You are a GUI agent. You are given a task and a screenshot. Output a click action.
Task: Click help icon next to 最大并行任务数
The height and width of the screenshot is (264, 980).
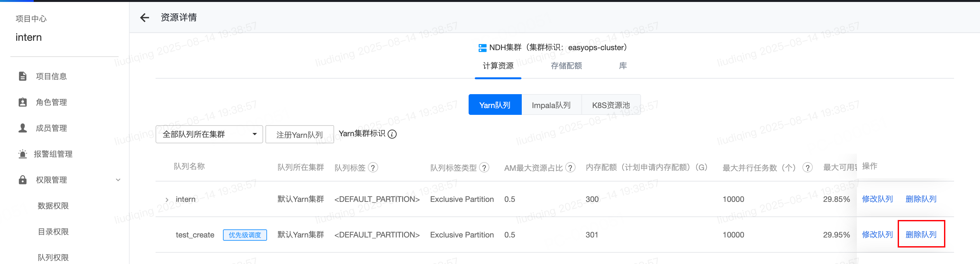pos(807,168)
